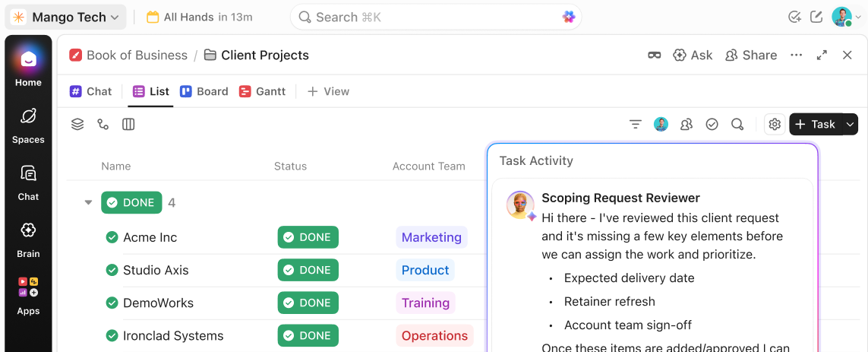Click the Client Projects folder icon
This screenshot has width=868, height=352.
210,55
